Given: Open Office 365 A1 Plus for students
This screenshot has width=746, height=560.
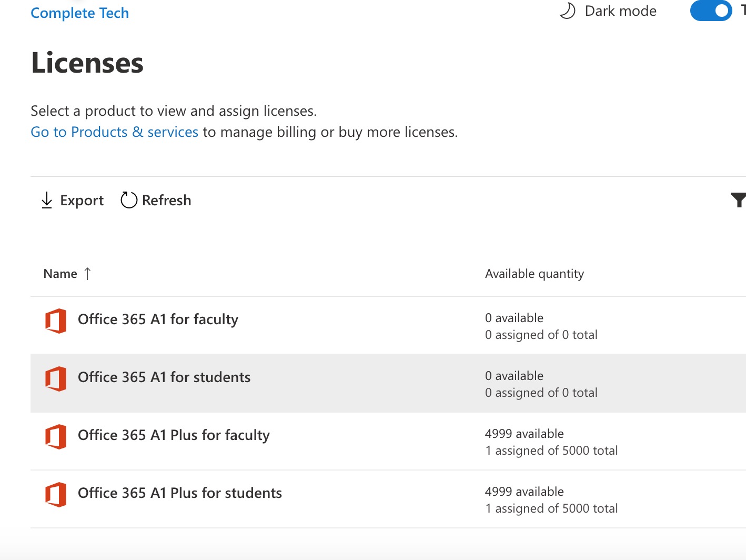Looking at the screenshot, I should 180,493.
